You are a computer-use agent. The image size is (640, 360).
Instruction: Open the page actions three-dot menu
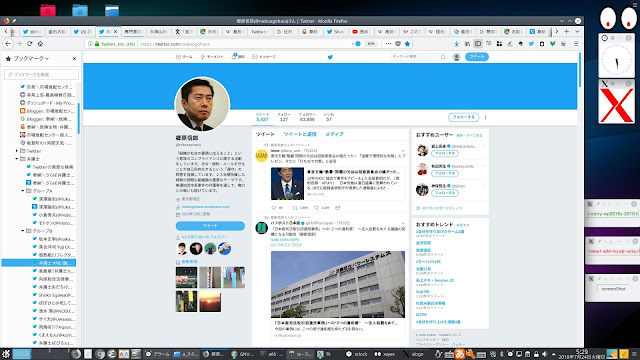coord(388,44)
